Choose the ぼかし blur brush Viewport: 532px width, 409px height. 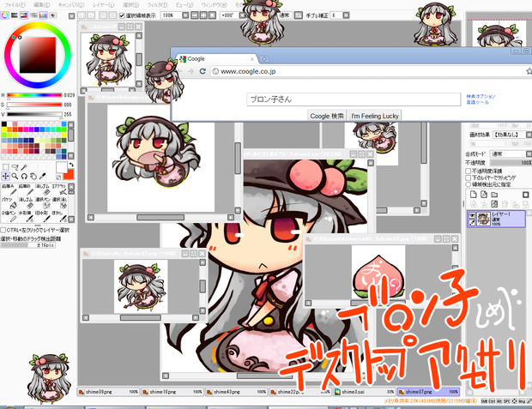coord(59,216)
